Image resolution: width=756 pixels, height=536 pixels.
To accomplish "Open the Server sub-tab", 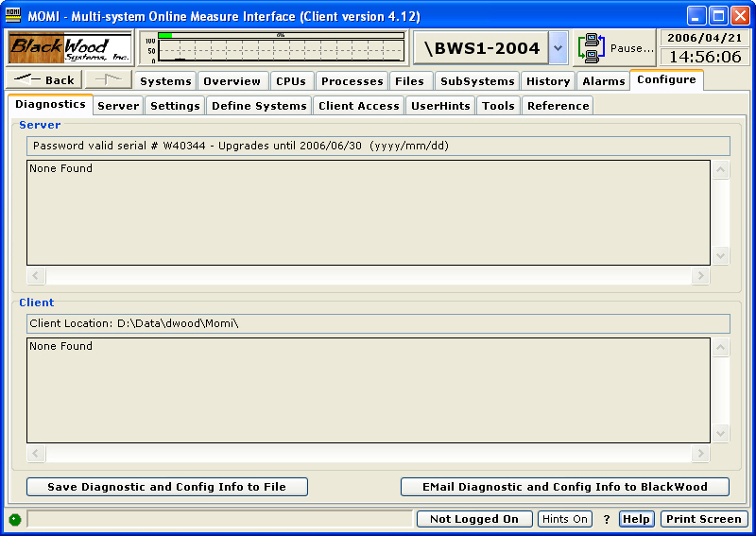I will [x=118, y=106].
